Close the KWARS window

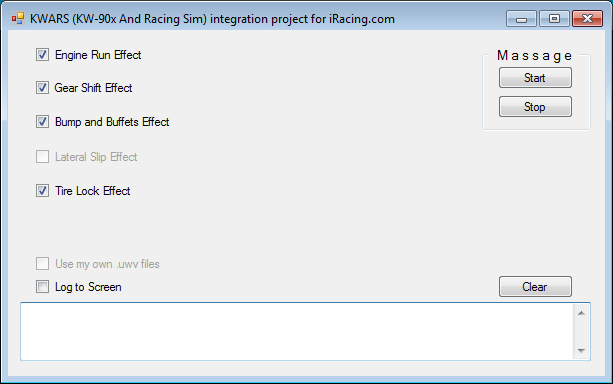coord(588,18)
